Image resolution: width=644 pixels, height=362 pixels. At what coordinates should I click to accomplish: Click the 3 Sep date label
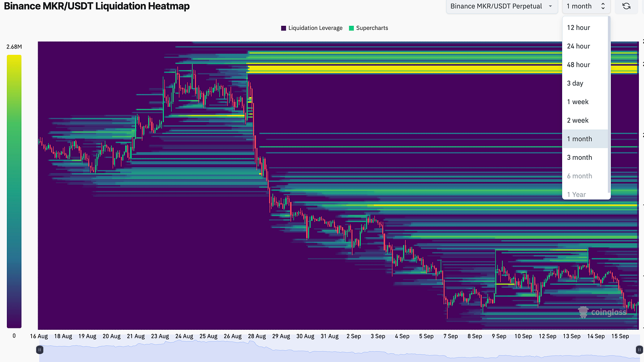point(378,336)
